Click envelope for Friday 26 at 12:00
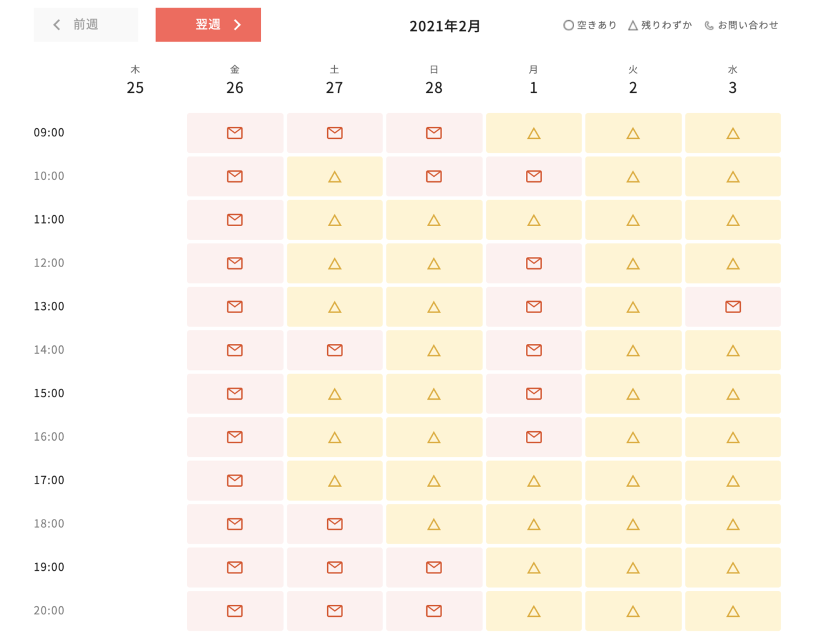The image size is (821, 644). (235, 263)
